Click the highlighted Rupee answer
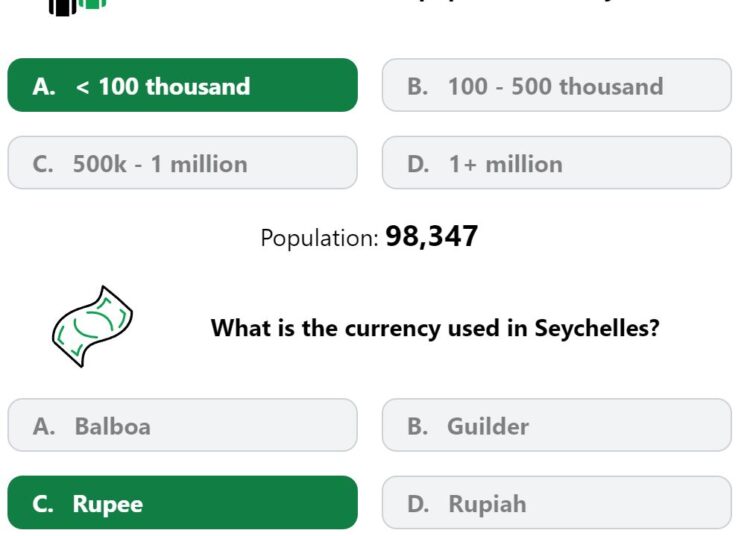750x536 pixels. pos(182,503)
